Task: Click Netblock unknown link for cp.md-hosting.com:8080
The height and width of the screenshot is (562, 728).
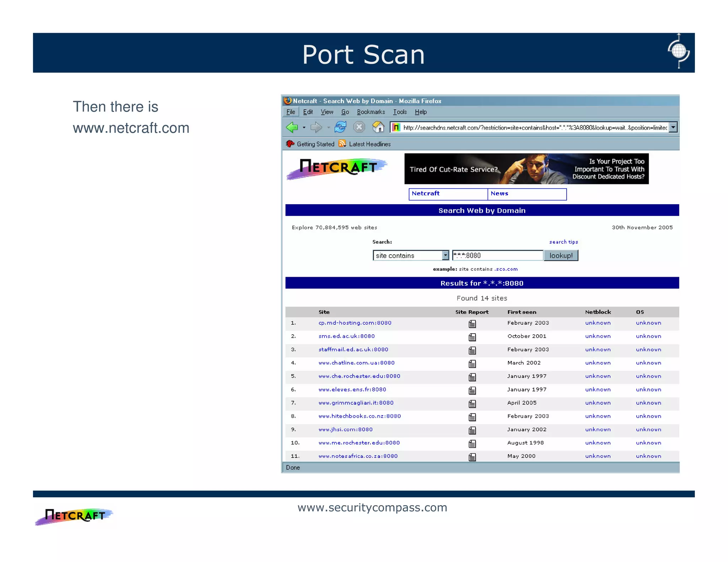Action: click(x=598, y=323)
